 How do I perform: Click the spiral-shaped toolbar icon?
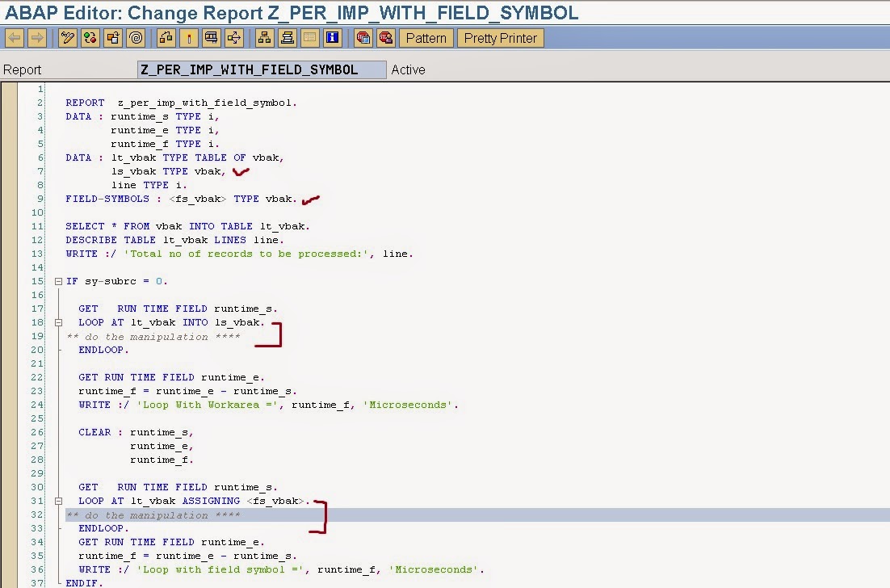[136, 36]
